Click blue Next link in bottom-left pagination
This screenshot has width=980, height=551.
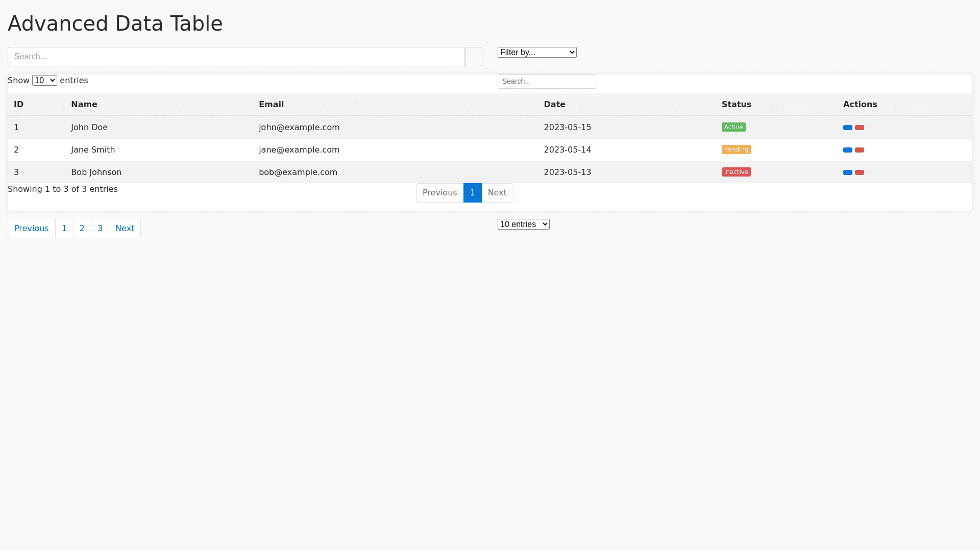point(125,229)
